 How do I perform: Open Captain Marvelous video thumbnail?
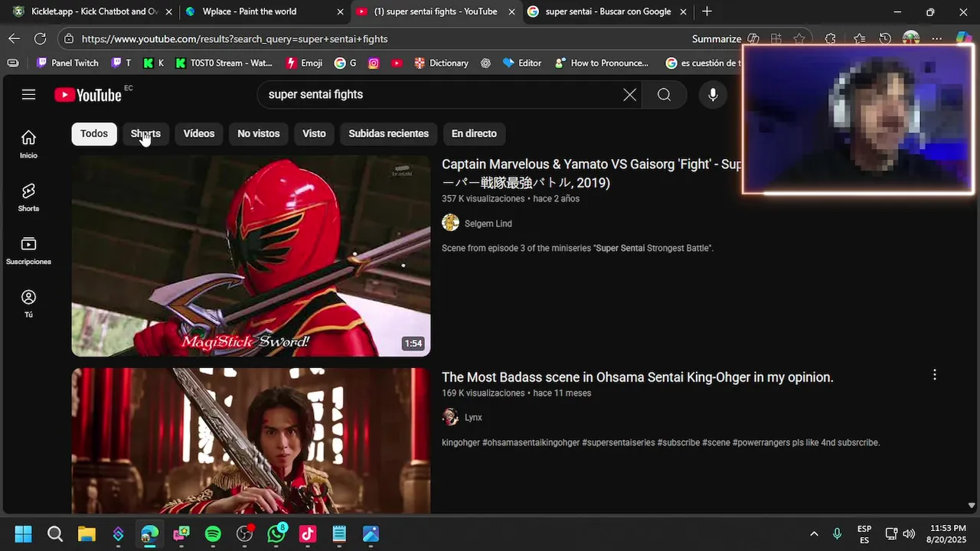(x=251, y=256)
